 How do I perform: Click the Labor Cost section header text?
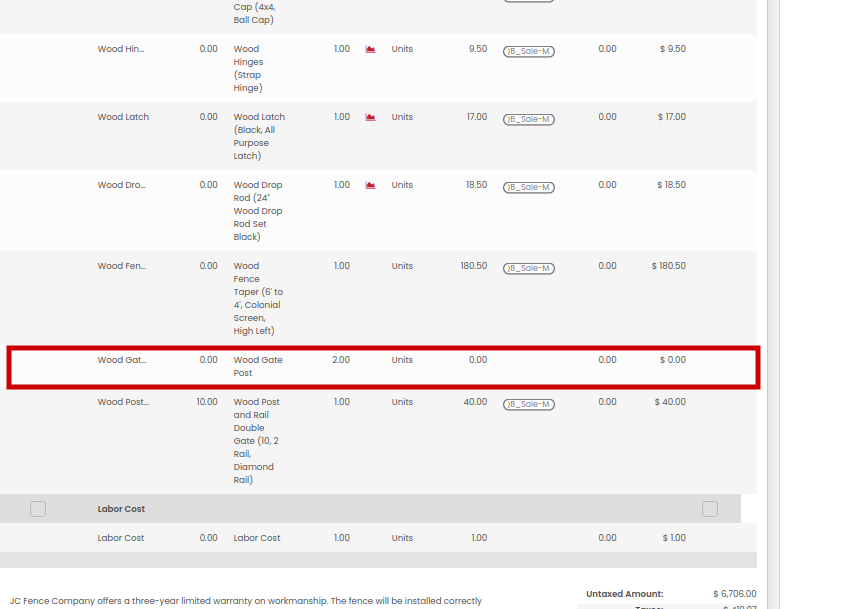click(121, 509)
